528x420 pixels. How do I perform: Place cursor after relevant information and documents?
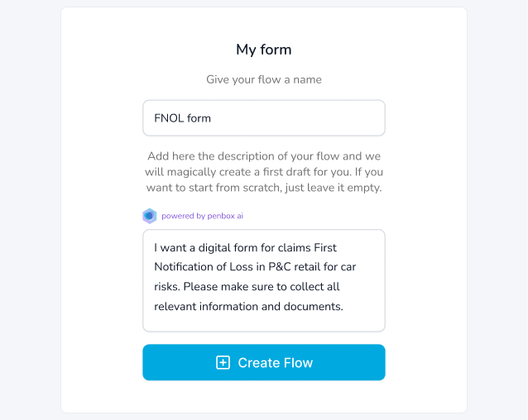343,307
